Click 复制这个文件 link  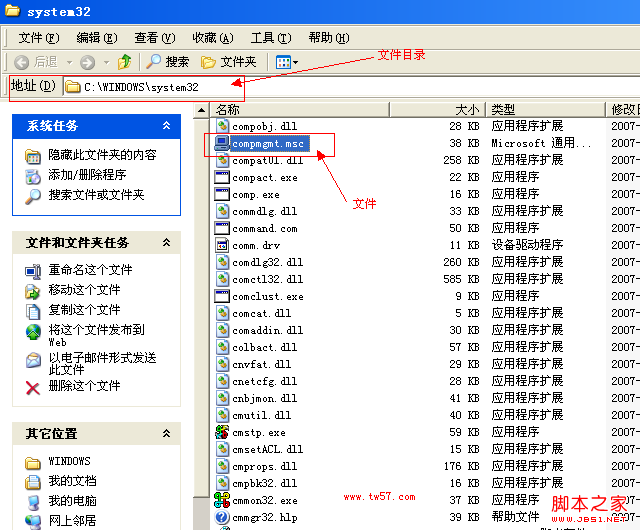[84, 310]
